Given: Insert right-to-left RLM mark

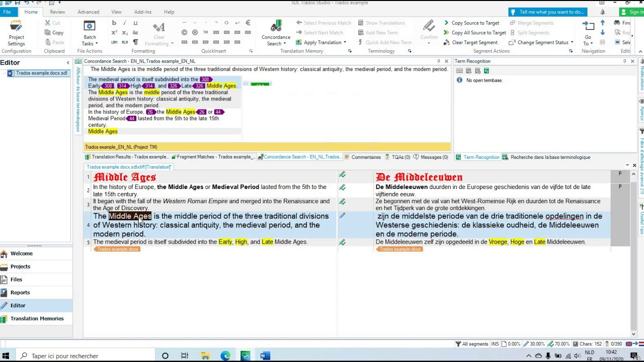Looking at the screenshot, I should click(x=125, y=42).
